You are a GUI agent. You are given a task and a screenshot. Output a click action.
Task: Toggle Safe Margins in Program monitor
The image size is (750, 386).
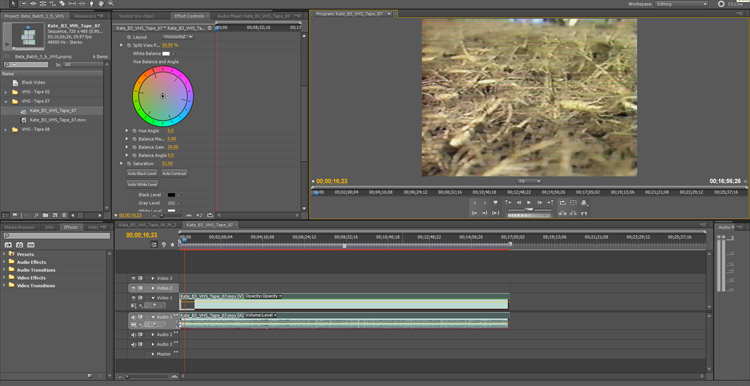(573, 202)
